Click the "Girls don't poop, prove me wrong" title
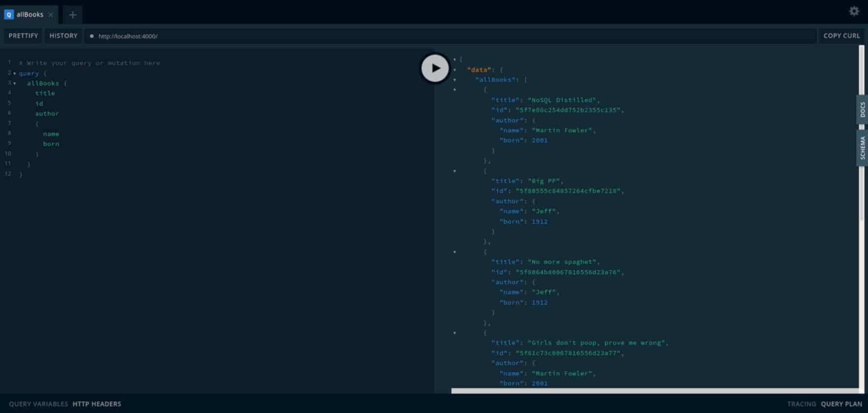 (597, 343)
